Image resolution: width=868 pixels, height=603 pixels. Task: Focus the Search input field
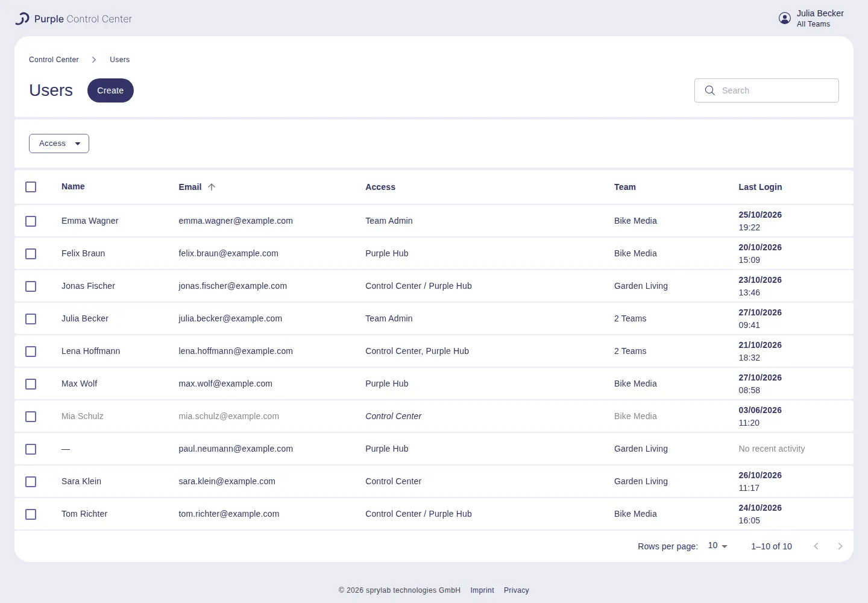pos(767,90)
